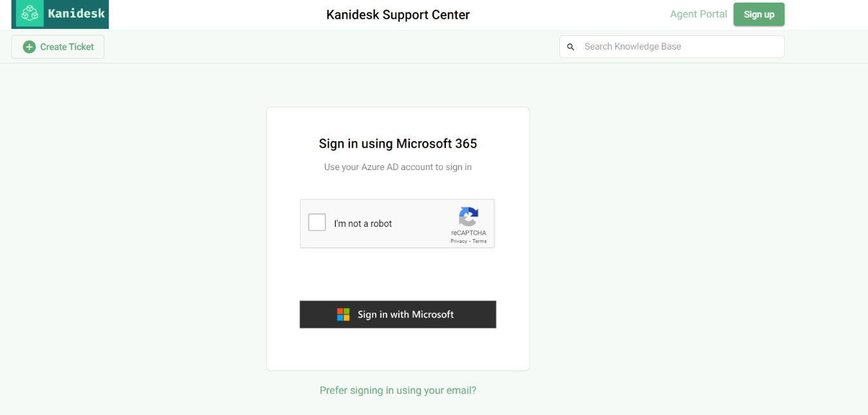This screenshot has height=415, width=868.
Task: Check the "I'm not a robot" checkbox
Action: point(317,222)
